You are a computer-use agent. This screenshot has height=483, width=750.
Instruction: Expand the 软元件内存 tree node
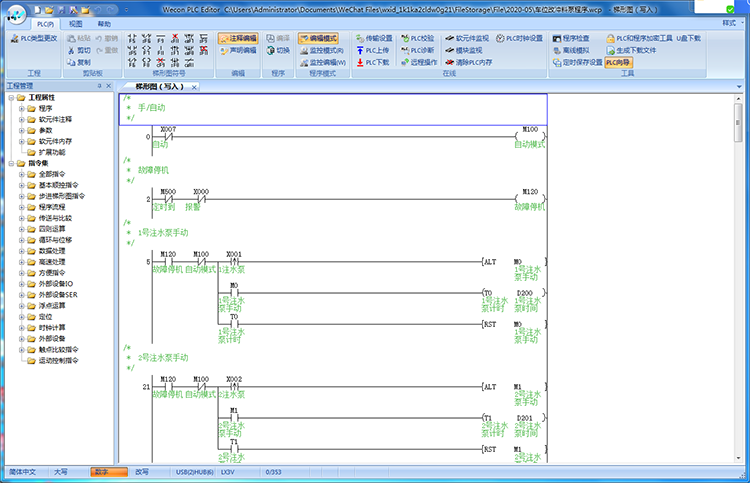[x=22, y=142]
